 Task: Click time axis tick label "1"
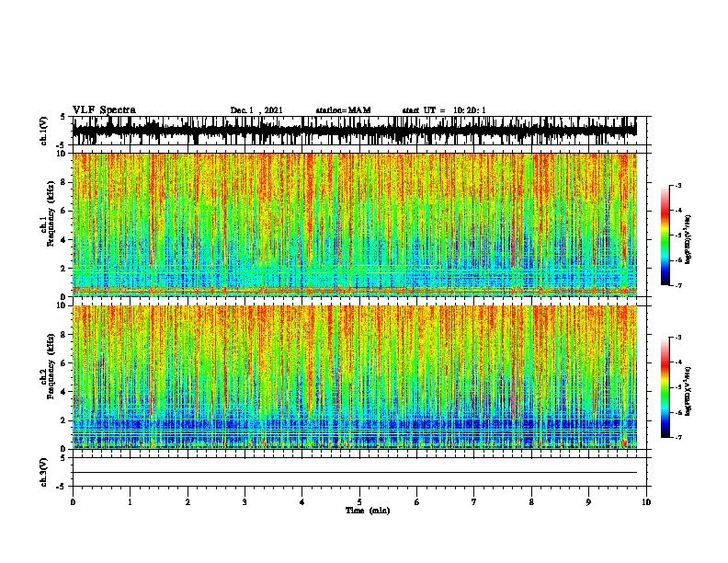(130, 502)
